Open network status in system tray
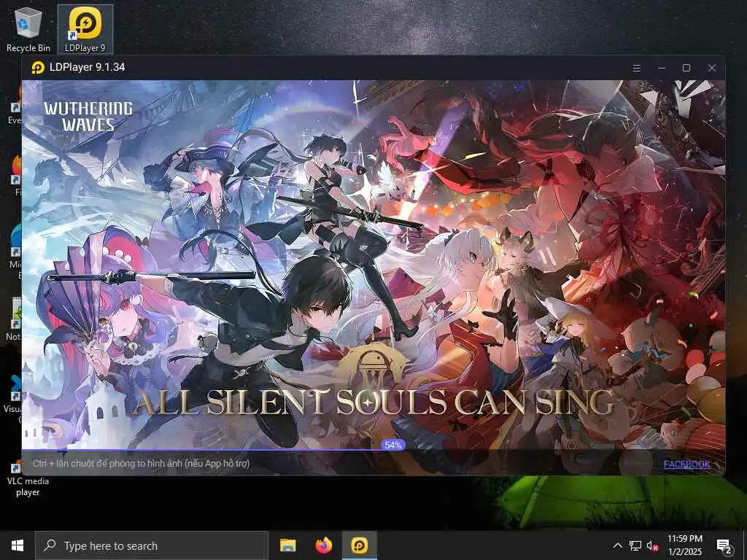 tap(635, 545)
